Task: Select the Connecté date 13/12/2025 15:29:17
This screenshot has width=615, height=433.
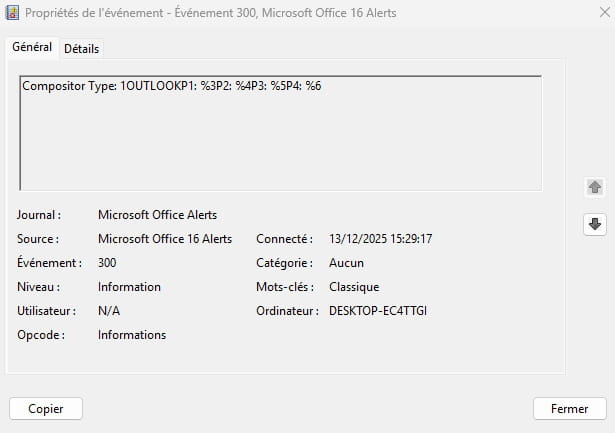Action: click(380, 239)
